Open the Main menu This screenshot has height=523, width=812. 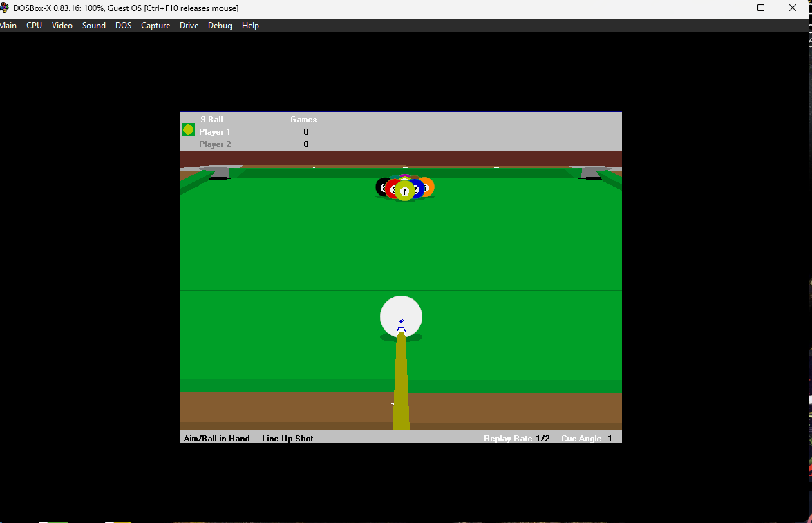(x=8, y=26)
